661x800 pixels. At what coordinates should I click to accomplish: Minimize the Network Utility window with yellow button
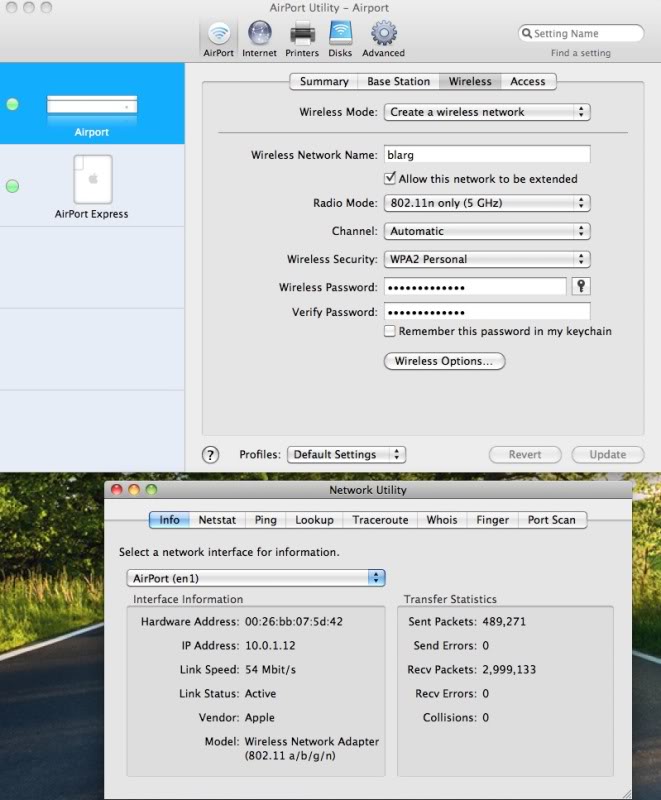click(134, 490)
